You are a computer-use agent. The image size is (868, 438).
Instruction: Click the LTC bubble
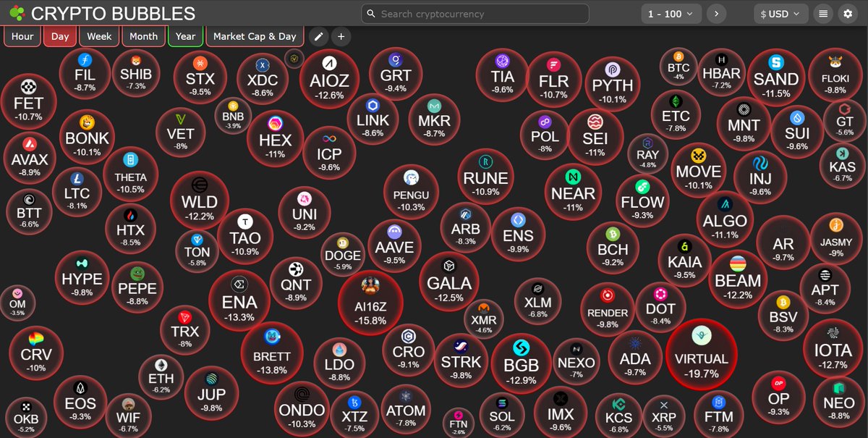tap(77, 193)
